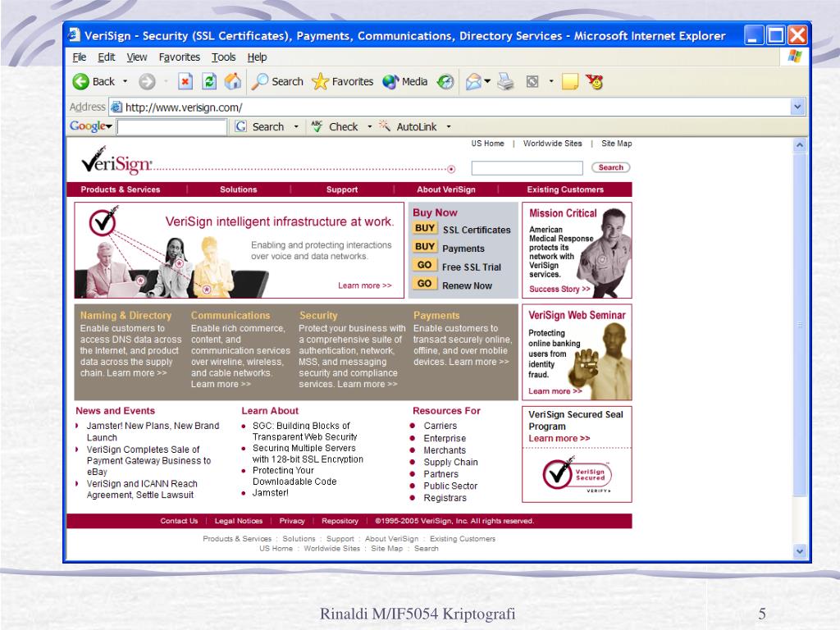
Task: Open the Mail button dropdown arrow
Action: 487,81
